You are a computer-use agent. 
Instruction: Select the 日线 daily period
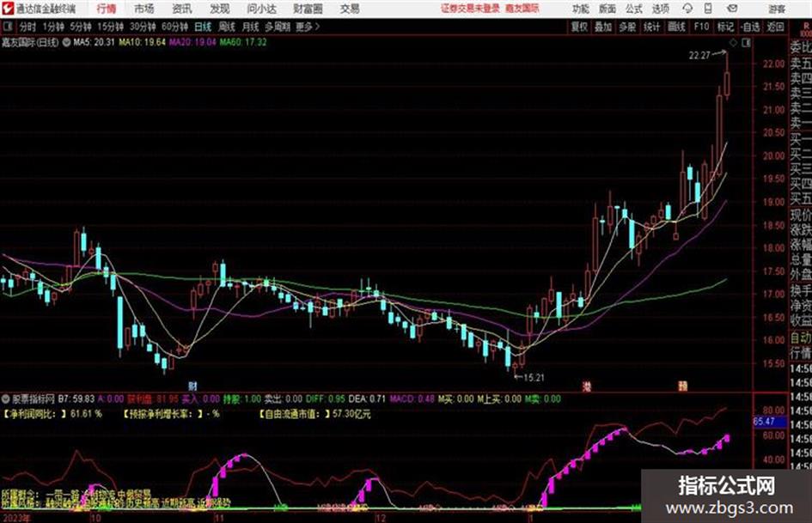[x=203, y=27]
